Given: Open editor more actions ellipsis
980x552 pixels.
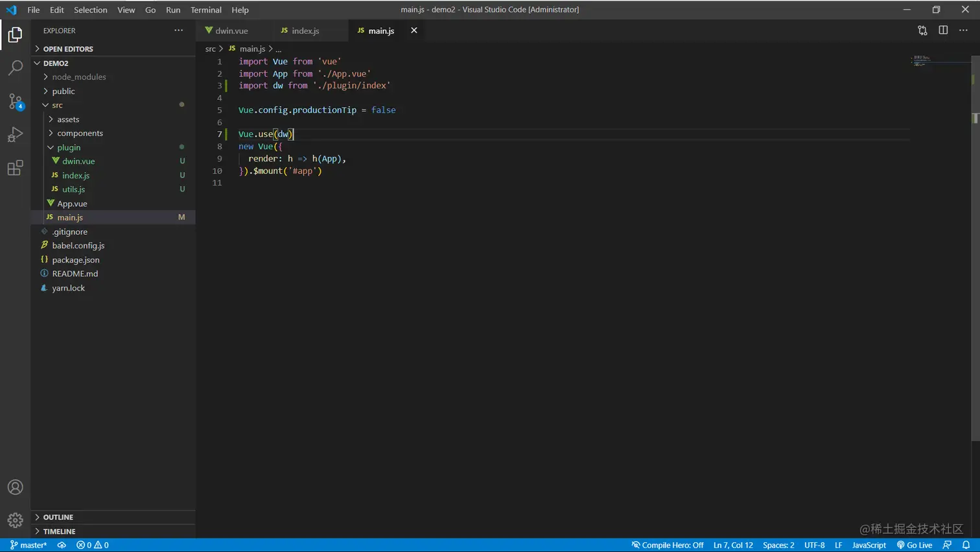Looking at the screenshot, I should click(964, 30).
